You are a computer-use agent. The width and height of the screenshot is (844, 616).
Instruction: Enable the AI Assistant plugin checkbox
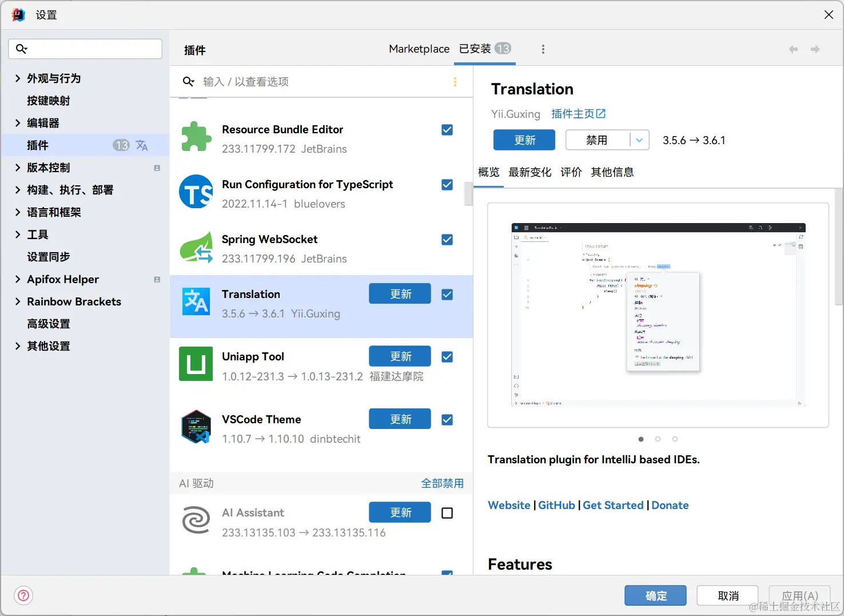point(447,513)
